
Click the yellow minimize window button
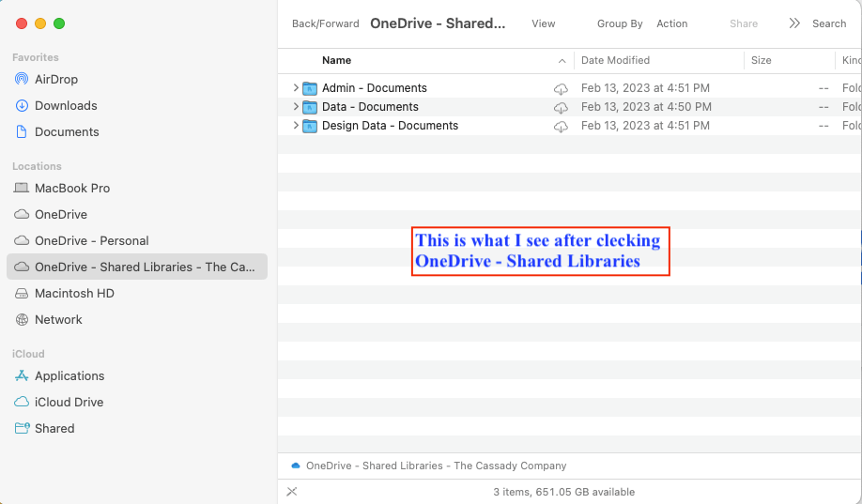coord(40,23)
